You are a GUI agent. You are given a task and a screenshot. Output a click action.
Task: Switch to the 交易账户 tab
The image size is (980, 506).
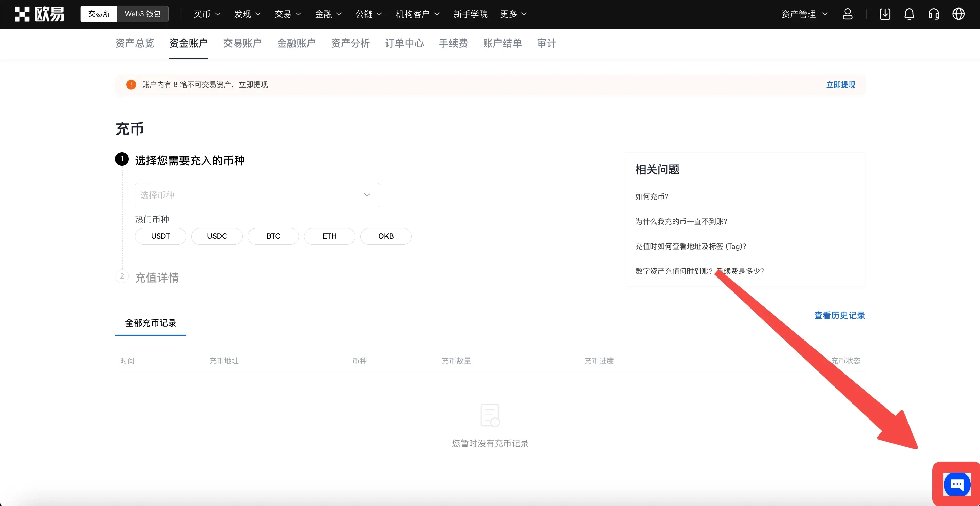(x=242, y=43)
